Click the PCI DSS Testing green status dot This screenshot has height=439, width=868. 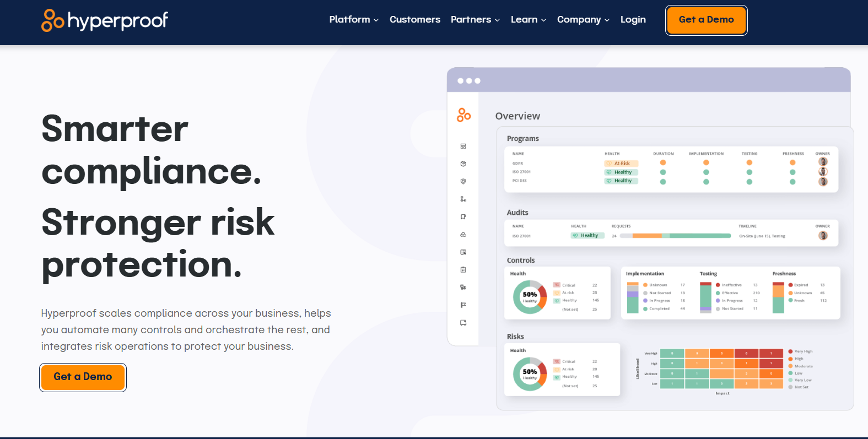click(x=749, y=182)
